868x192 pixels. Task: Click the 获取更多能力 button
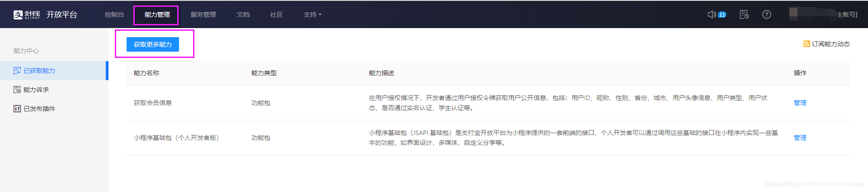tap(153, 44)
